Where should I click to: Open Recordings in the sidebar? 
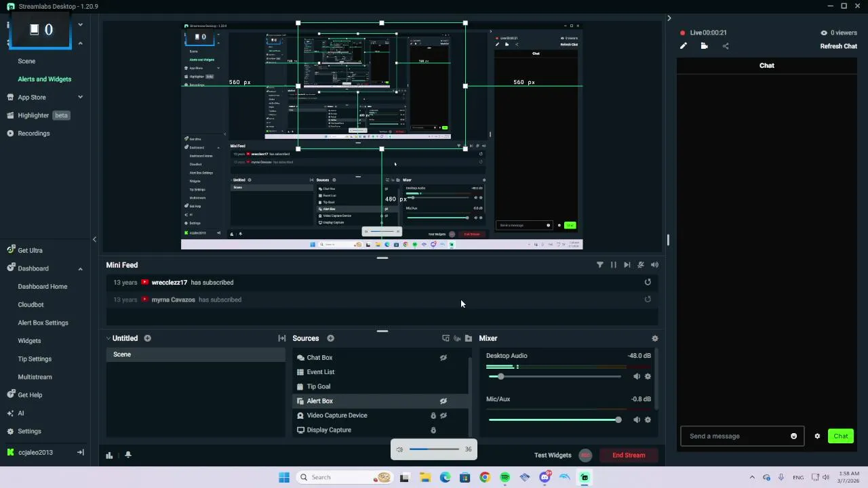point(33,134)
